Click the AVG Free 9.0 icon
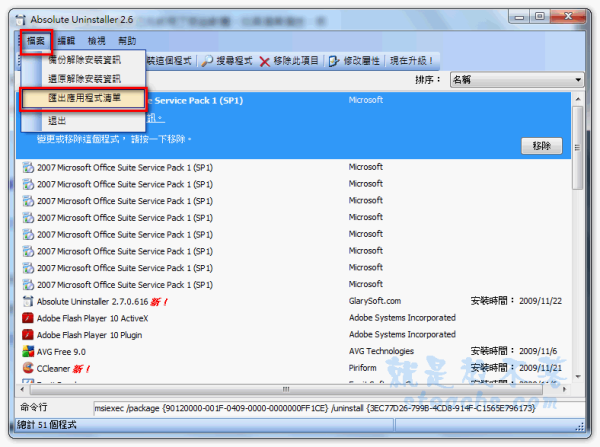This screenshot has height=447, width=600. tap(28, 352)
